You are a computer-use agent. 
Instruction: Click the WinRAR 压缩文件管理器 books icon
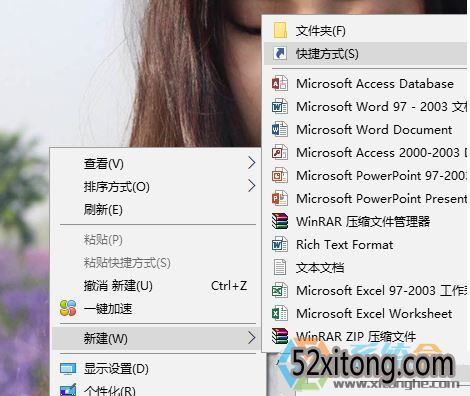coord(280,221)
